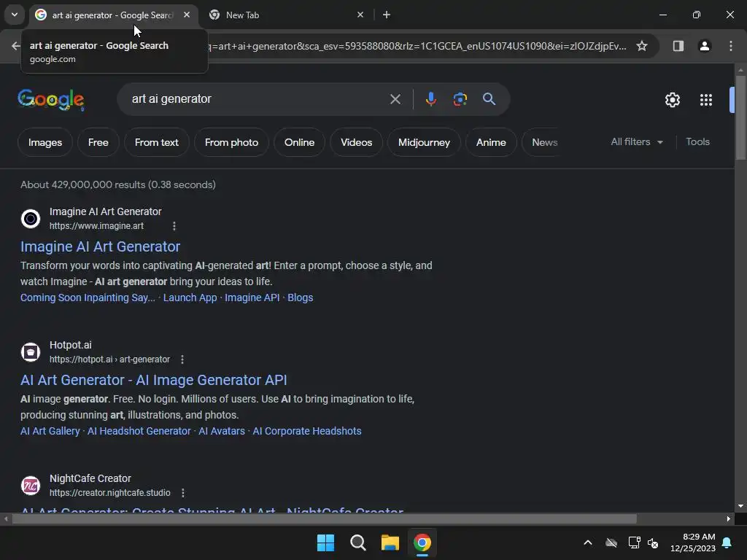This screenshot has height=560, width=747.
Task: Click the https://www.imagine.art URL text
Action: click(96, 226)
